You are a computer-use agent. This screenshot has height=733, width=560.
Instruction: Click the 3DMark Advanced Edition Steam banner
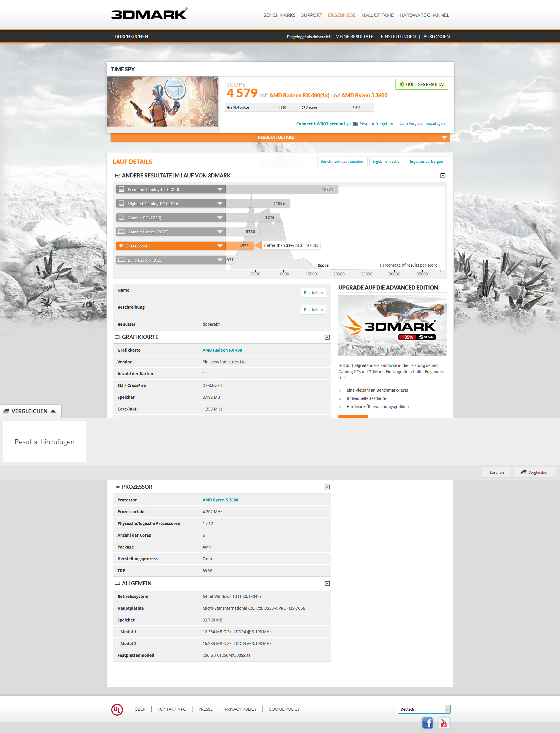tap(393, 326)
